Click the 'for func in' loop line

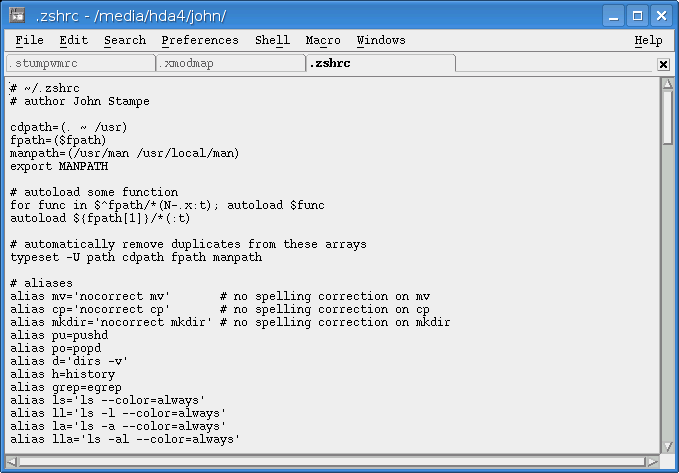point(167,205)
